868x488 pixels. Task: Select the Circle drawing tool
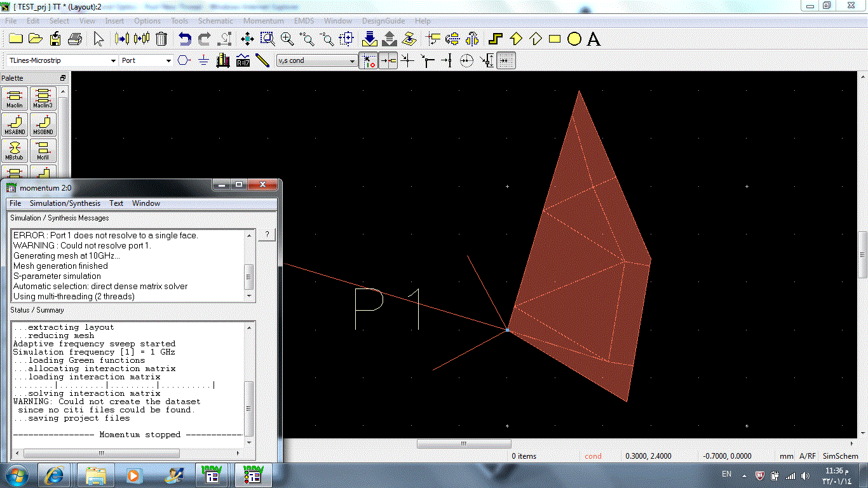point(574,39)
